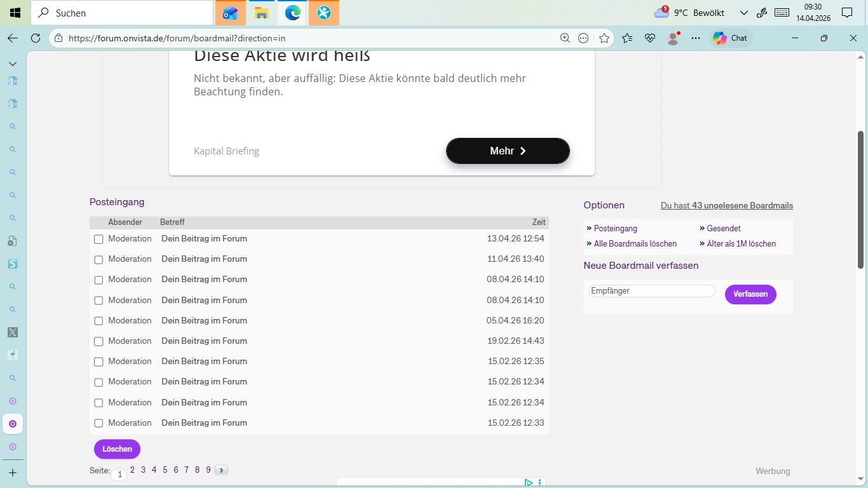Collapse the vertical tabs pane chevron

coord(13,64)
